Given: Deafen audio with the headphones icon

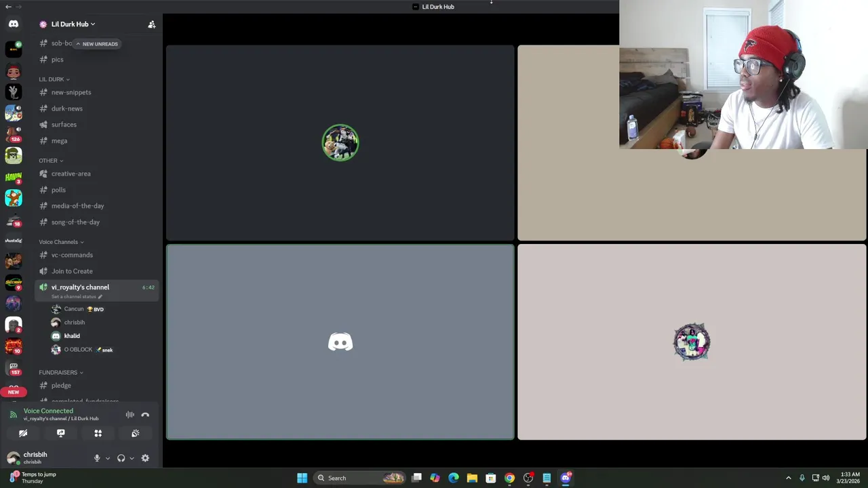Looking at the screenshot, I should pyautogui.click(x=121, y=458).
